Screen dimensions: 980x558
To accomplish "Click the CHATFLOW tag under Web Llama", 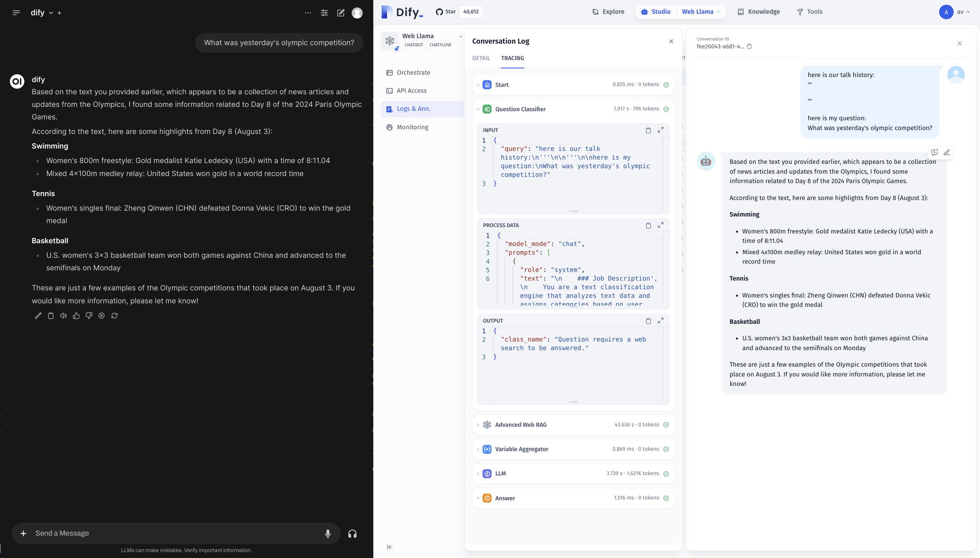I will [x=440, y=45].
